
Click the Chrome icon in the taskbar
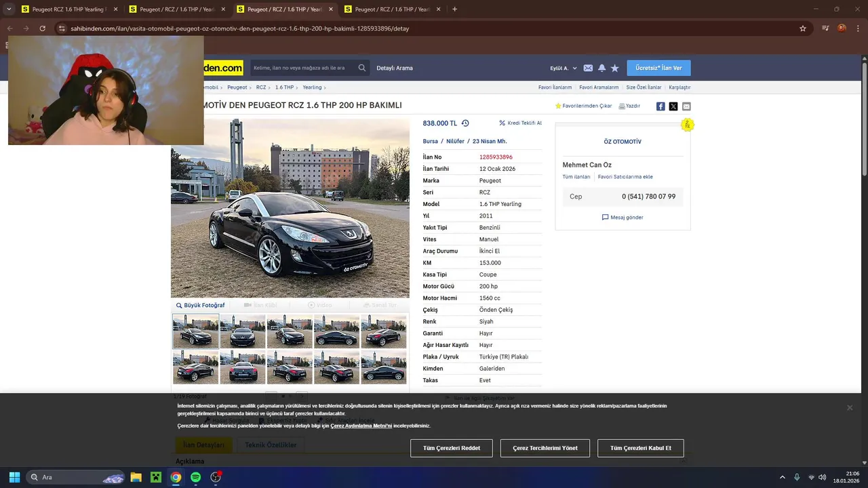[x=176, y=477]
